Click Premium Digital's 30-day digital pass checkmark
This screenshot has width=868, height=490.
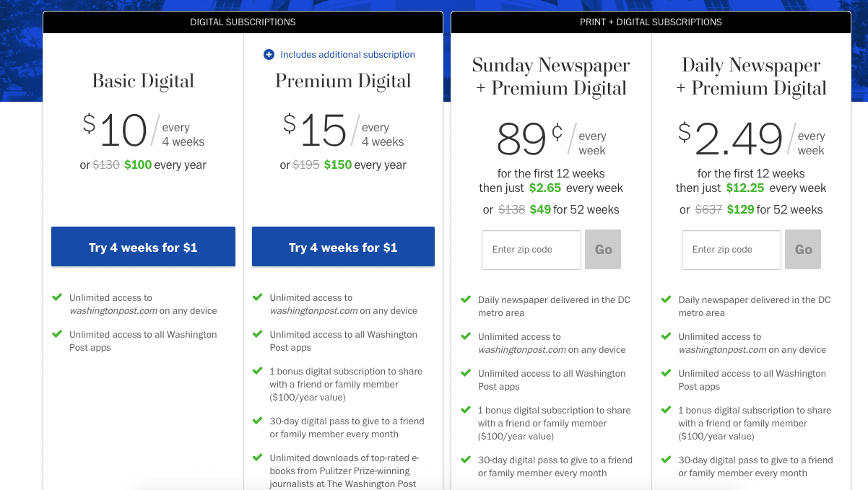pyautogui.click(x=257, y=420)
